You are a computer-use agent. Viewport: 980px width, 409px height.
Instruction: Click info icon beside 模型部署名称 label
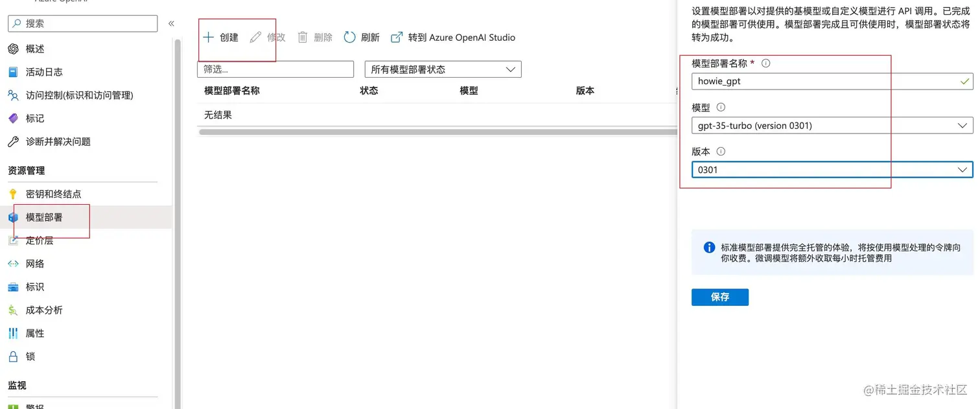tap(766, 64)
